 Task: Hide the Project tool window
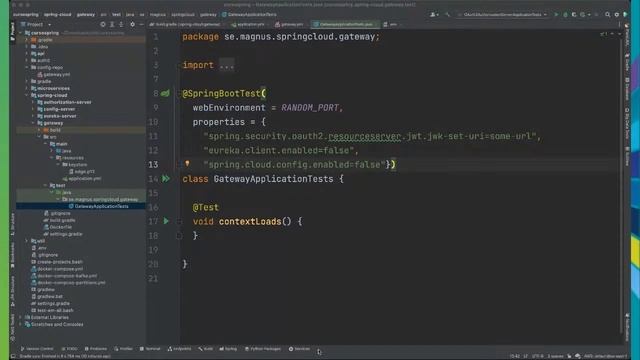(x=141, y=24)
